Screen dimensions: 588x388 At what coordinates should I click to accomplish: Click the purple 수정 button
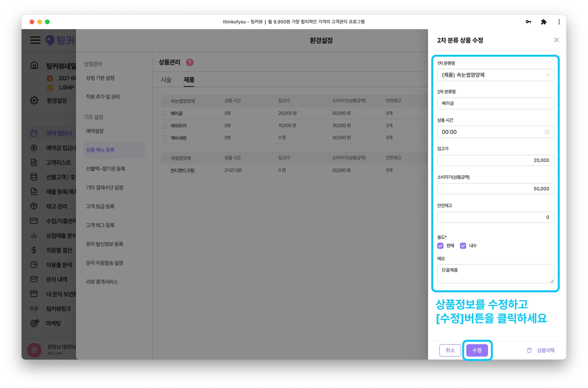[x=477, y=350]
